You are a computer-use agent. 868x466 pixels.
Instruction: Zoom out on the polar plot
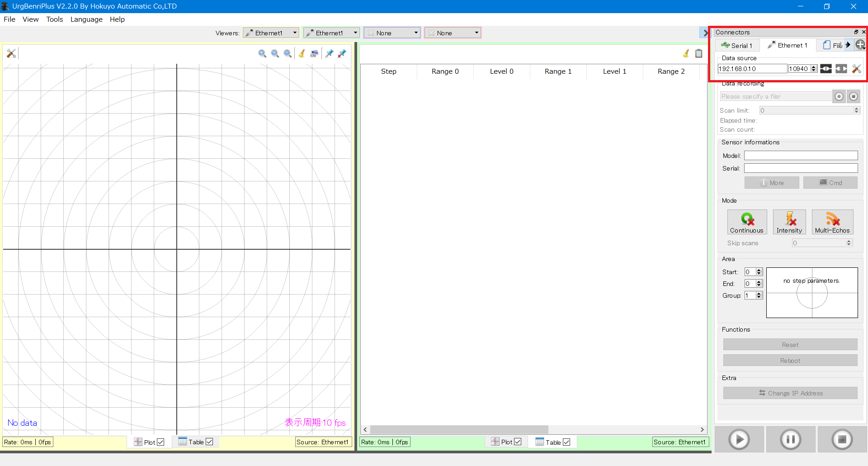(275, 53)
